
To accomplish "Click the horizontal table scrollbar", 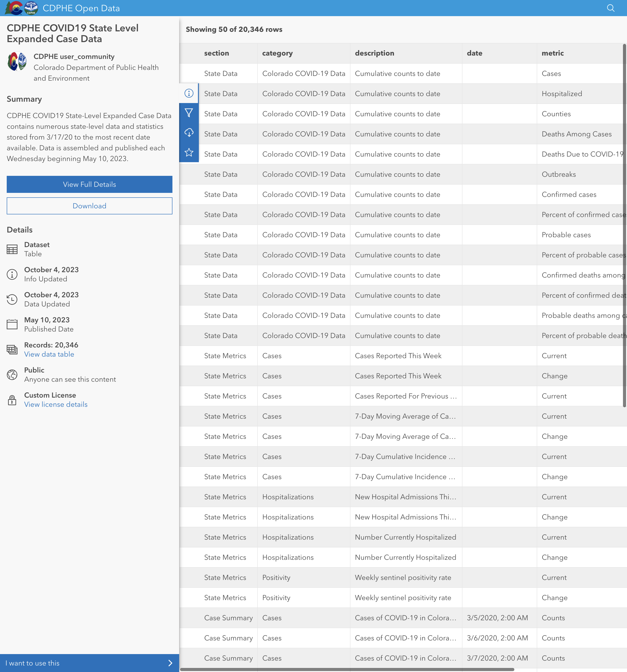I will click(x=347, y=669).
